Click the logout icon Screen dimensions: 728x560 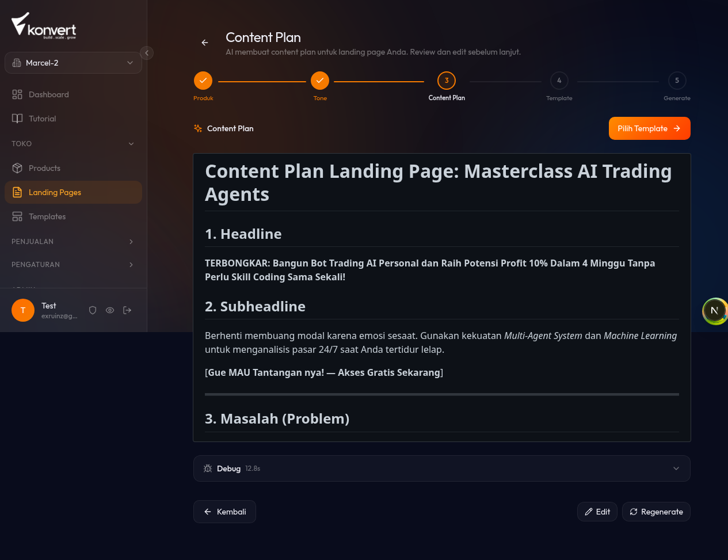[x=127, y=310]
